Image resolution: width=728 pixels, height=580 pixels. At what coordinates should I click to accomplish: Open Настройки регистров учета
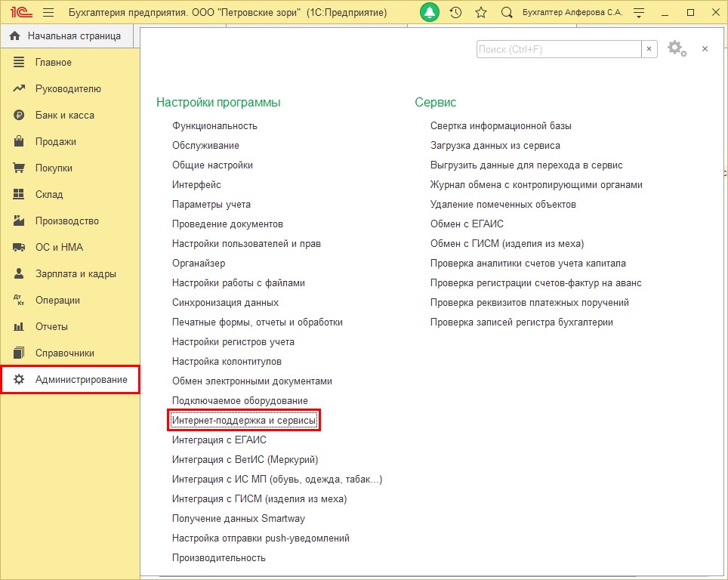pos(233,342)
